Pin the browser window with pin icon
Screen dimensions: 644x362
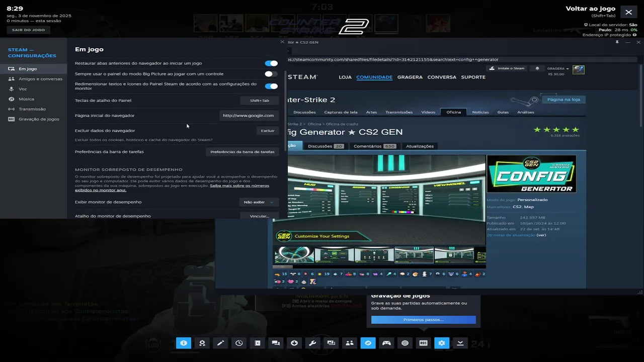(617, 42)
